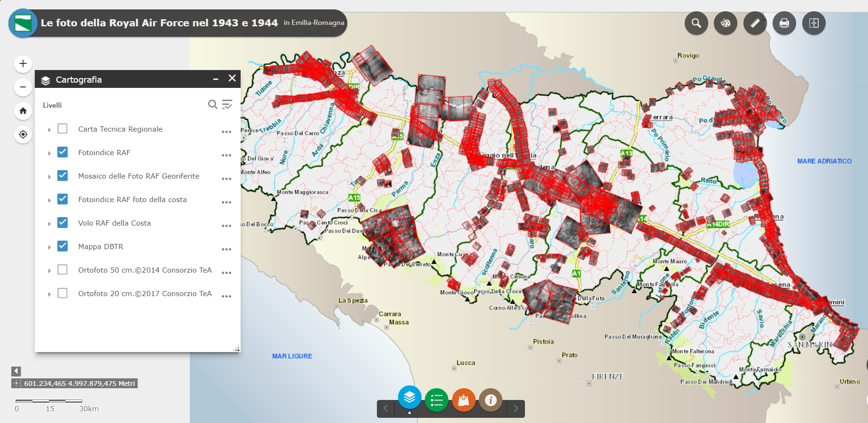
Task: Open options menu for Volo RAF della Costa
Action: tap(227, 226)
